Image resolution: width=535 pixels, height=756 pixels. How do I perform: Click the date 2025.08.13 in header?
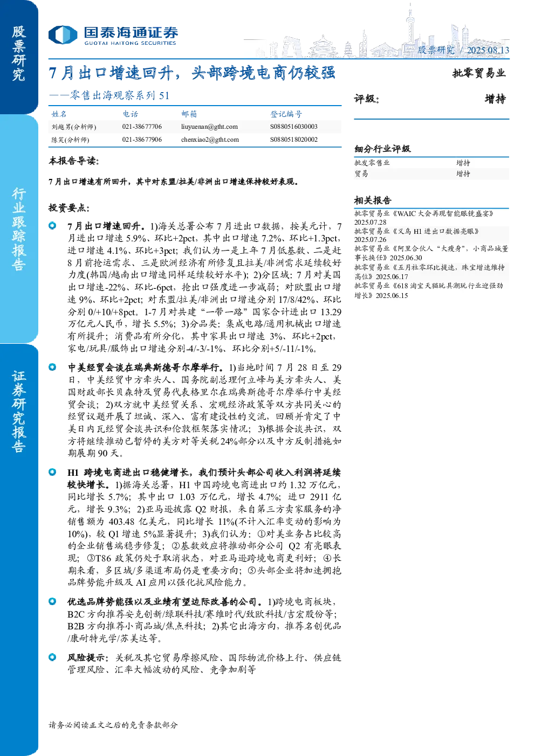tap(488, 50)
